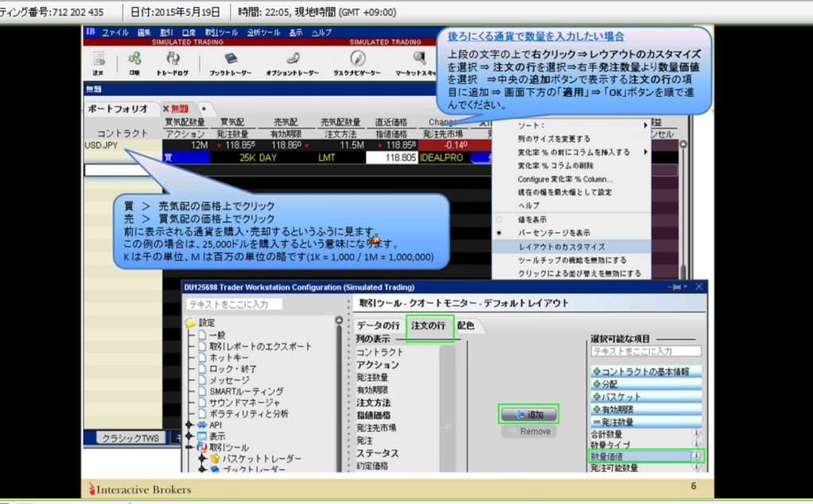The height and width of the screenshot is (504, 813).
Task: Select the 設定 folder icon in tree
Action: click(x=191, y=322)
